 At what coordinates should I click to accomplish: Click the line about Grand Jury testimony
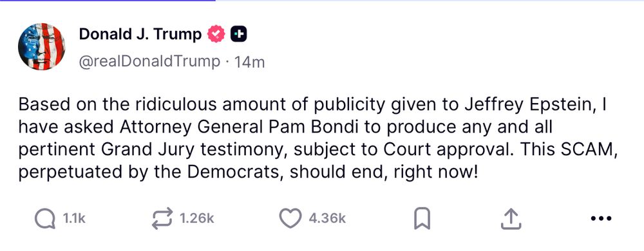(318, 150)
